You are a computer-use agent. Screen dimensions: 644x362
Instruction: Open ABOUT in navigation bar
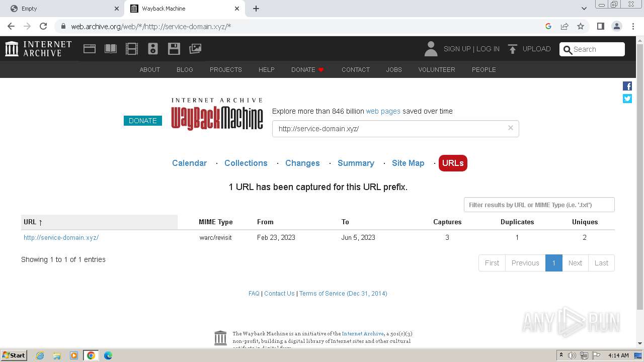pos(150,69)
